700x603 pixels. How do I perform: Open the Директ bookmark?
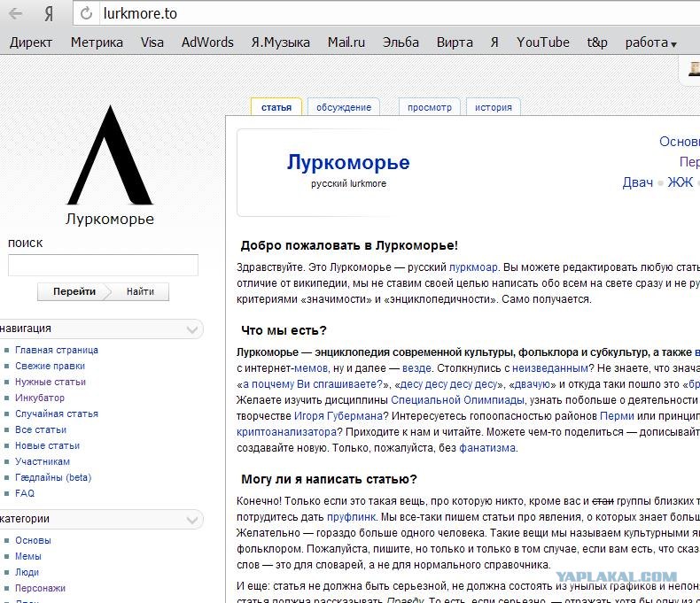point(31,43)
